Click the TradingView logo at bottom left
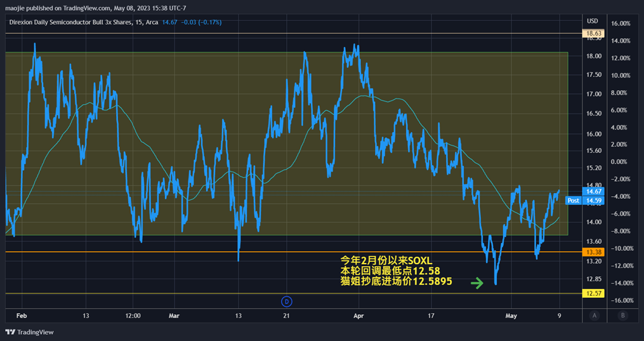The image size is (644, 341). (30, 332)
